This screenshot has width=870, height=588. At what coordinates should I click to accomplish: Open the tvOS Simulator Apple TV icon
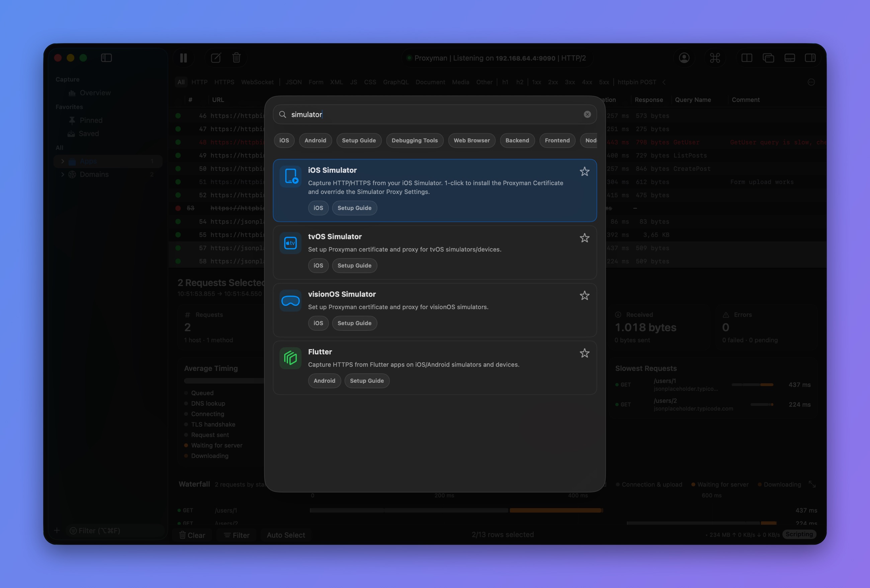point(290,243)
